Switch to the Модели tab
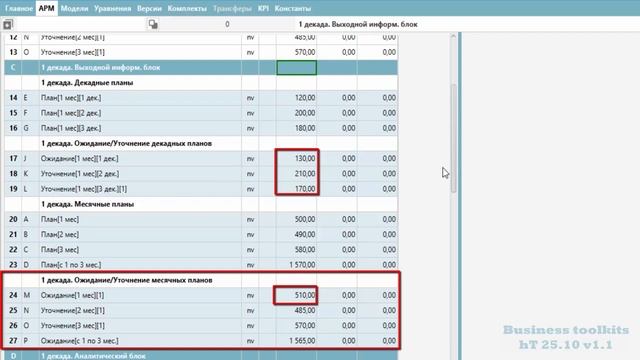 74,8
